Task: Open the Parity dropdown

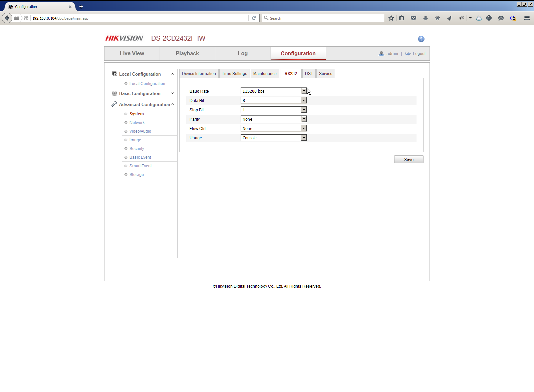Action: 274,119
